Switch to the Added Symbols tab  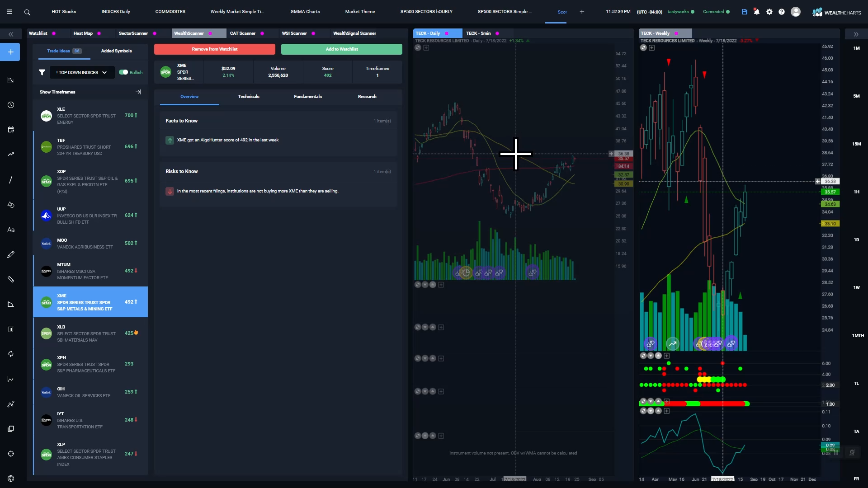[x=117, y=51]
